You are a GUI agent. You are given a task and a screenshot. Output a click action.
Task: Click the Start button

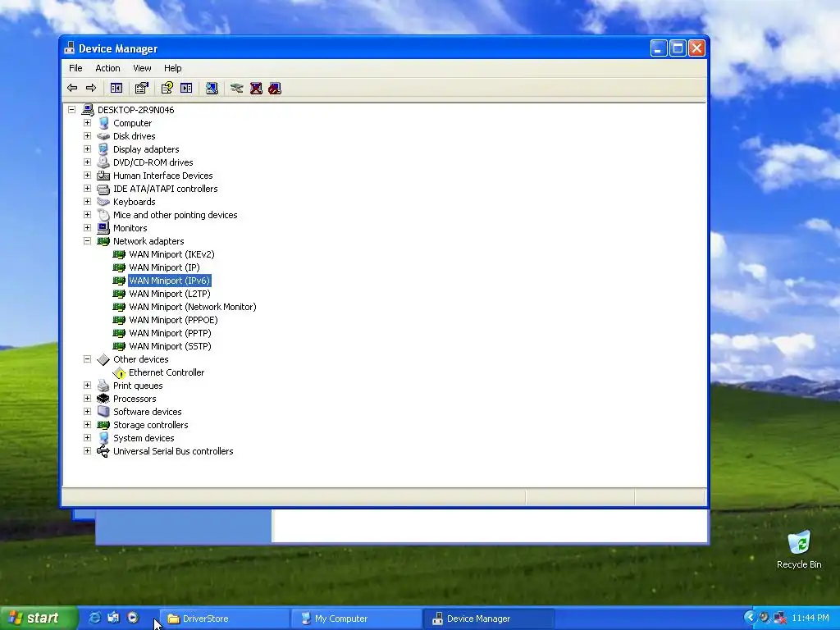38,618
